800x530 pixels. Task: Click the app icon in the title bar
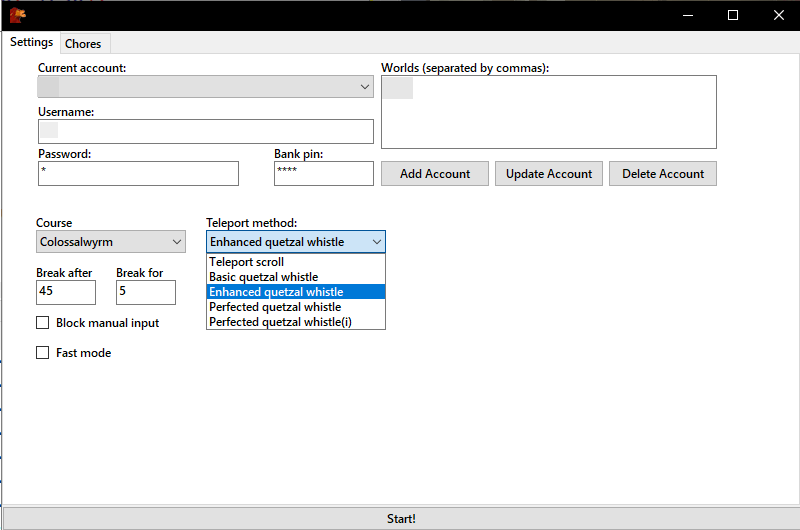17,15
